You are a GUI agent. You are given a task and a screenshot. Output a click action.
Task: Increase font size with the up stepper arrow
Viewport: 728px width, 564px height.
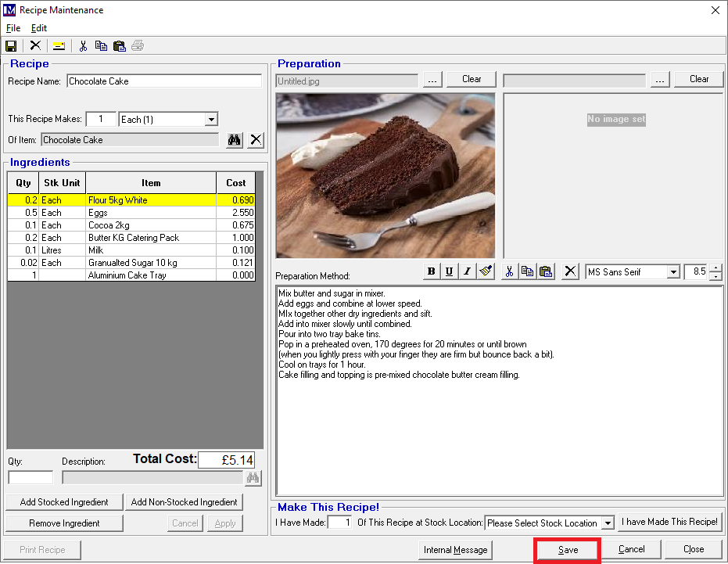(x=715, y=268)
